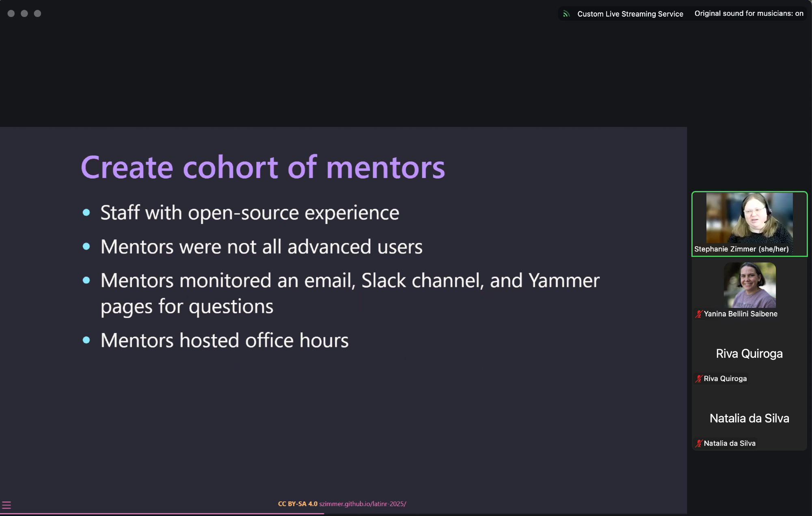Click the red close window dot
The image size is (812, 516).
11,13
